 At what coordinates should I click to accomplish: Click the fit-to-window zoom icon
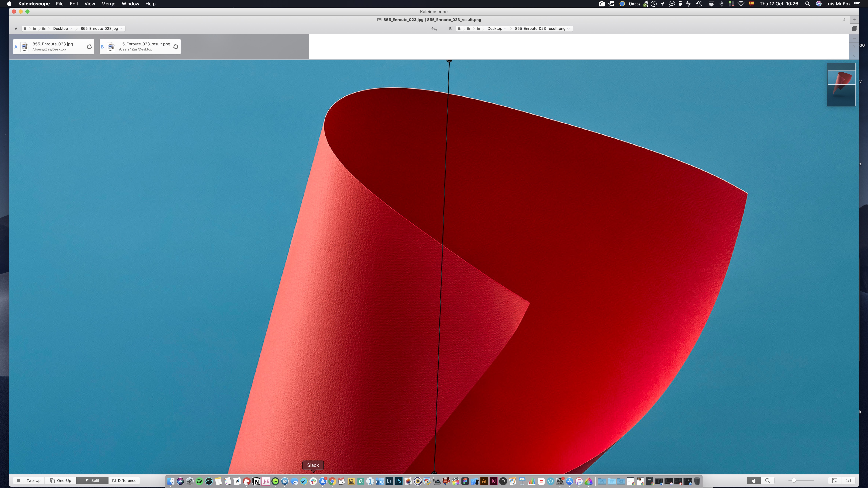point(835,481)
